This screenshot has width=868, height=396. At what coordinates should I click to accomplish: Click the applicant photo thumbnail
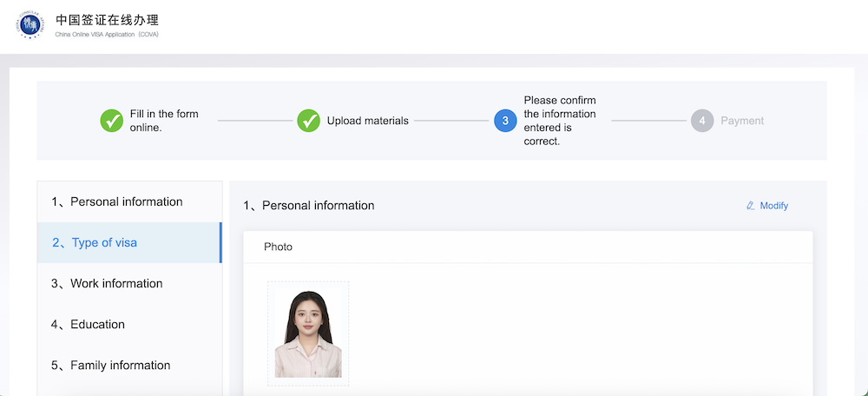click(308, 333)
